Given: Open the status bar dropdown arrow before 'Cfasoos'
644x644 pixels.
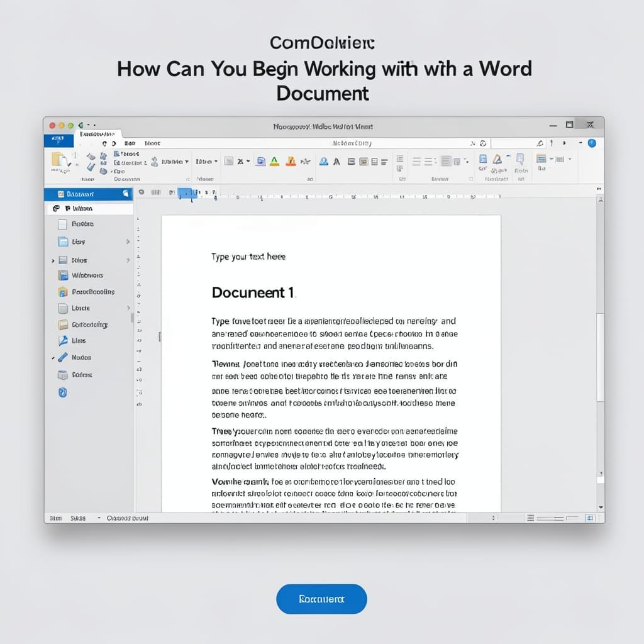Looking at the screenshot, I should (99, 518).
